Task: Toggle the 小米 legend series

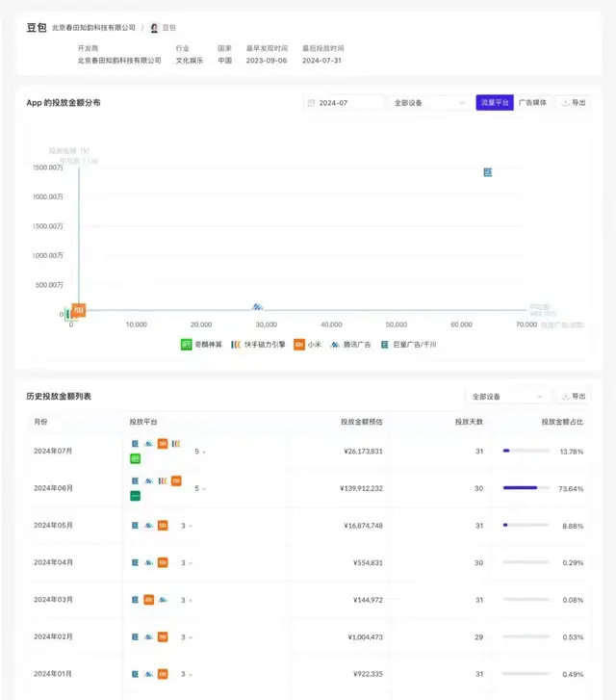Action: (307, 344)
